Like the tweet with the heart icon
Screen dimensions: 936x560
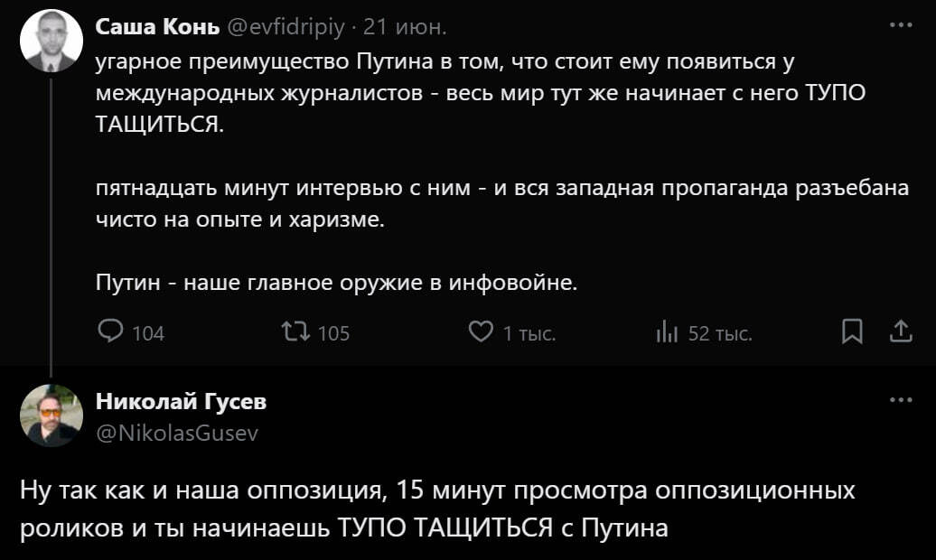[x=479, y=333]
